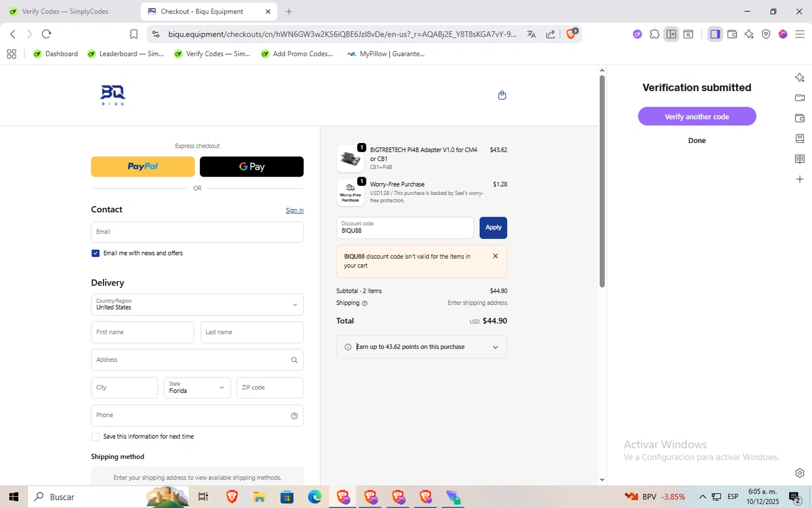Image resolution: width=812 pixels, height=508 pixels.
Task: Click the Last name field
Action: (x=252, y=333)
